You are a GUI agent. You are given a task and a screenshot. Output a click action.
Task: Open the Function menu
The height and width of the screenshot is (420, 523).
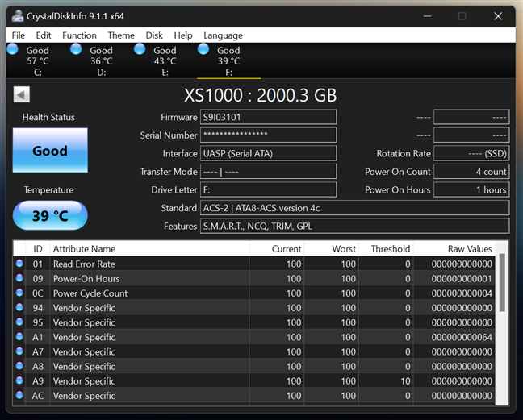pyautogui.click(x=79, y=35)
